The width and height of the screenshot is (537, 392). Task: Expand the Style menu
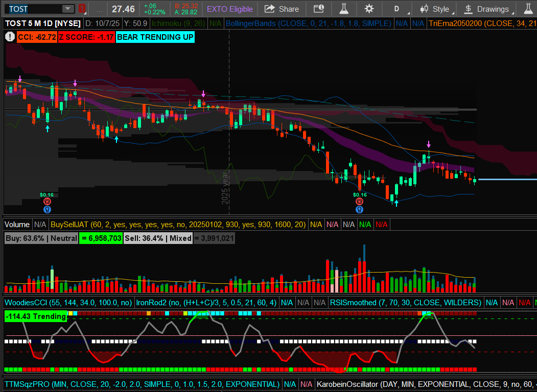click(x=435, y=9)
